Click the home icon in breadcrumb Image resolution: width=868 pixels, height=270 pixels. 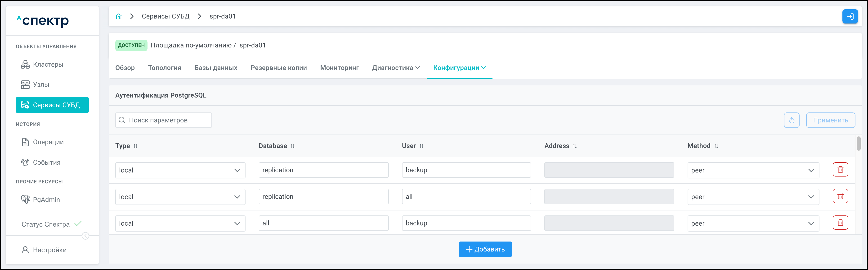pyautogui.click(x=119, y=17)
